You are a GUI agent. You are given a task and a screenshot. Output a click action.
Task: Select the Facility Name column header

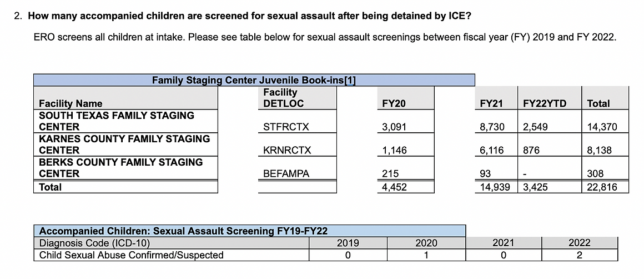coord(71,103)
